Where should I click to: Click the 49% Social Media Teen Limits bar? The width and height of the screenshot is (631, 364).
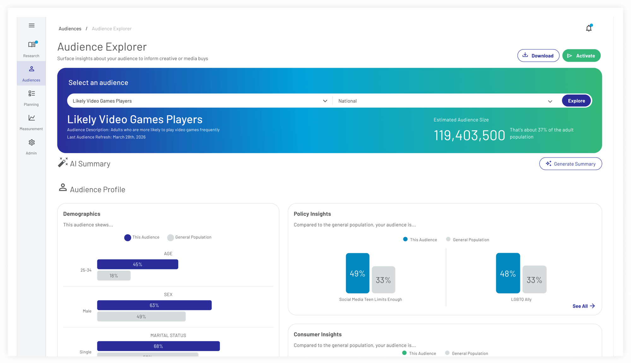357,273
